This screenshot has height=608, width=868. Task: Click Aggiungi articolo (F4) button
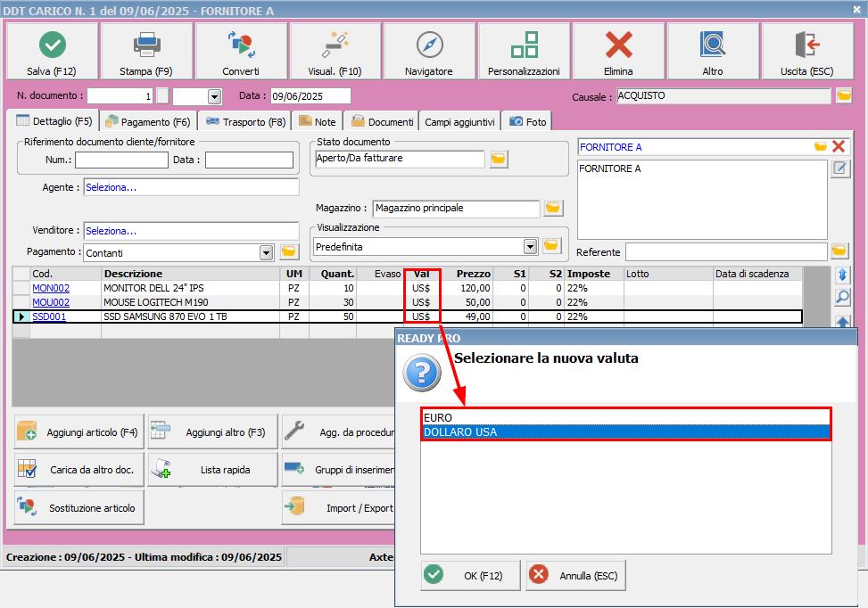pos(79,431)
